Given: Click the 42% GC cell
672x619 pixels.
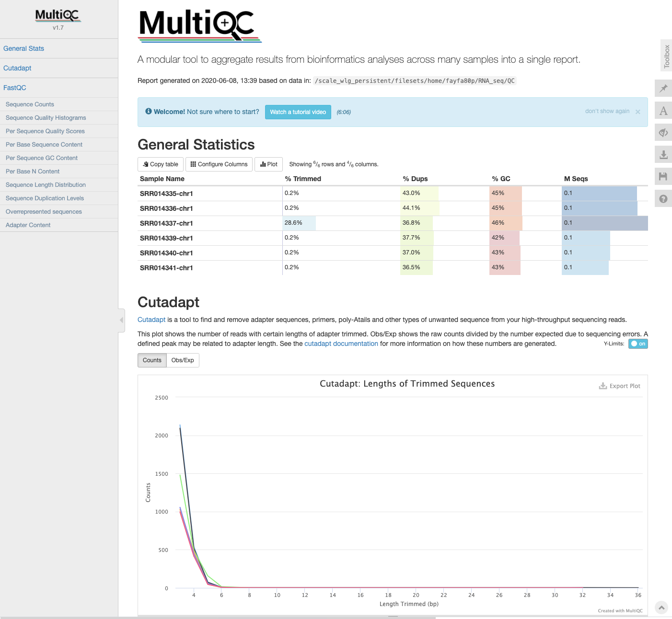Looking at the screenshot, I should tap(525, 238).
